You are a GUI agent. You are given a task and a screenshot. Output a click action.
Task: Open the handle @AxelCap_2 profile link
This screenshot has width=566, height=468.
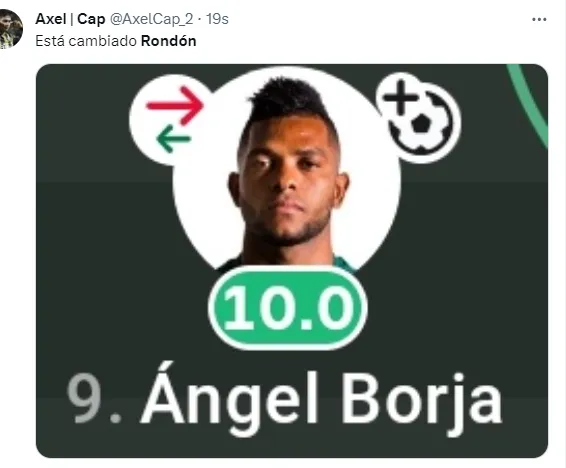click(152, 19)
